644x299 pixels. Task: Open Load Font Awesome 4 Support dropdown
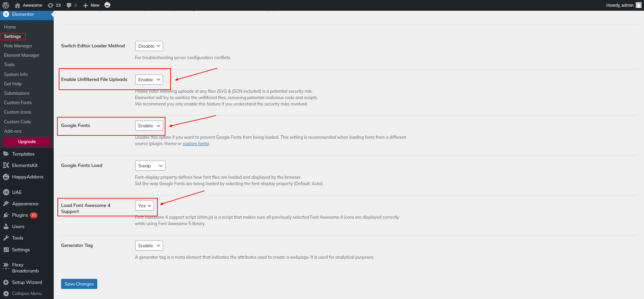pyautogui.click(x=144, y=206)
